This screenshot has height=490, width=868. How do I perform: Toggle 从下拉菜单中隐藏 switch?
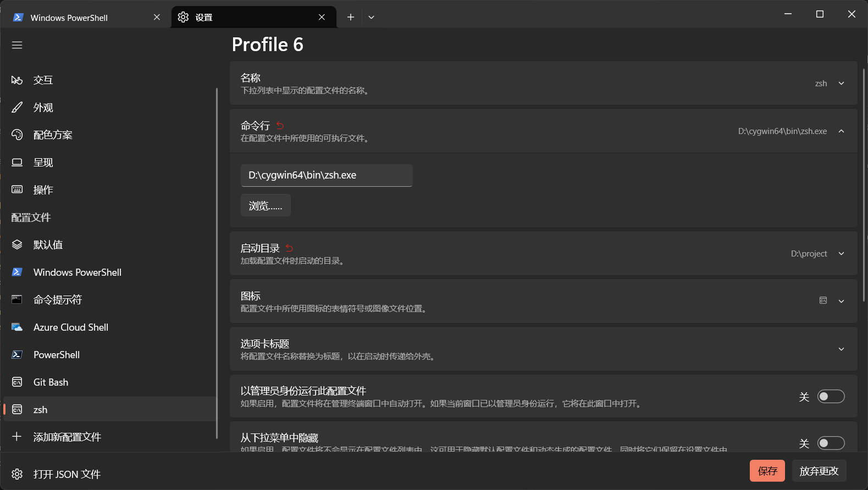pyautogui.click(x=831, y=443)
